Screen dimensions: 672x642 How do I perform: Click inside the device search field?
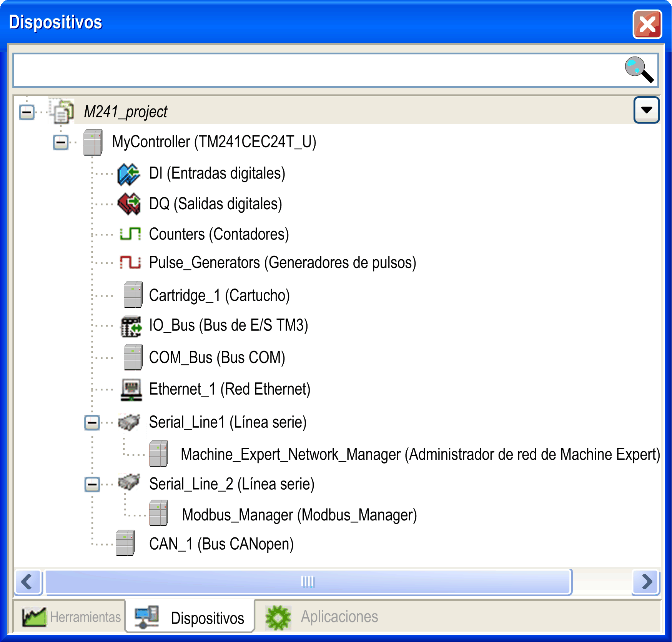coord(315,70)
